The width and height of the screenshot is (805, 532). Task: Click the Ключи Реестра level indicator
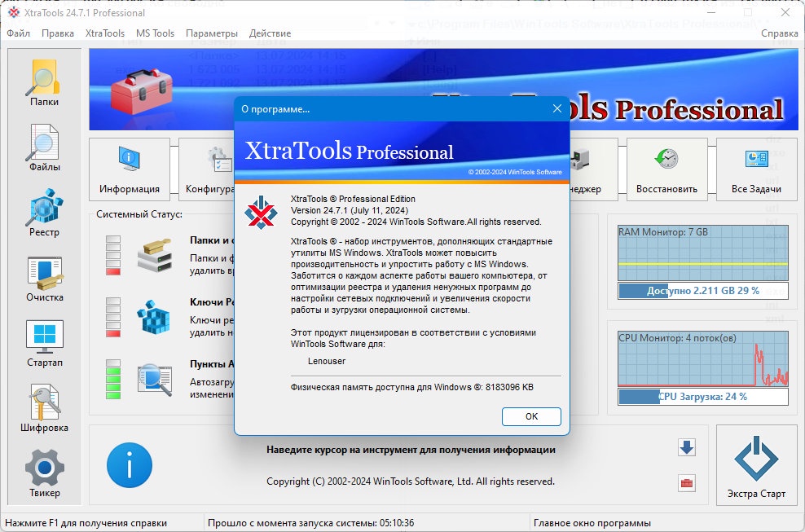[x=113, y=317]
